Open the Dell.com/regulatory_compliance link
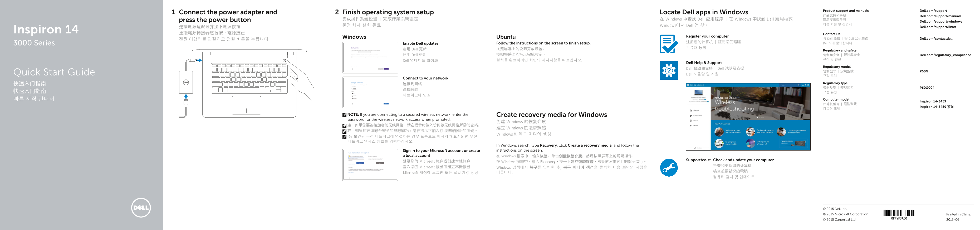980x230 pixels. (945, 55)
